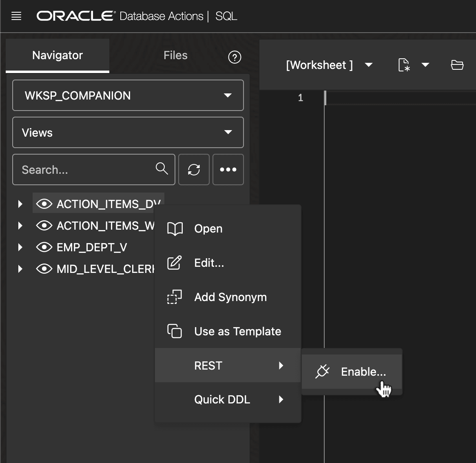
Task: Choose Use as Template menu entry
Action: (x=228, y=331)
